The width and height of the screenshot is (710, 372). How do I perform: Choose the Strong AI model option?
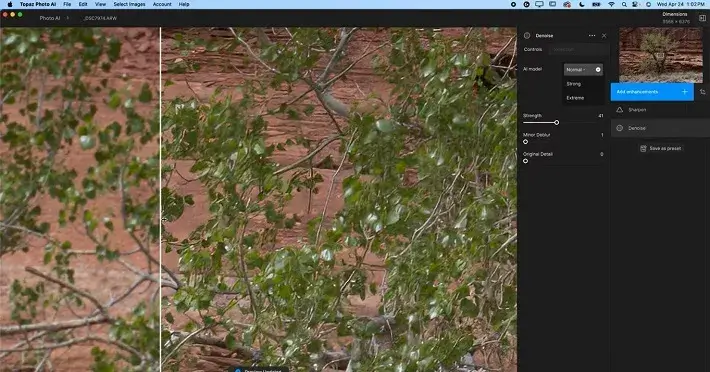[x=583, y=84]
